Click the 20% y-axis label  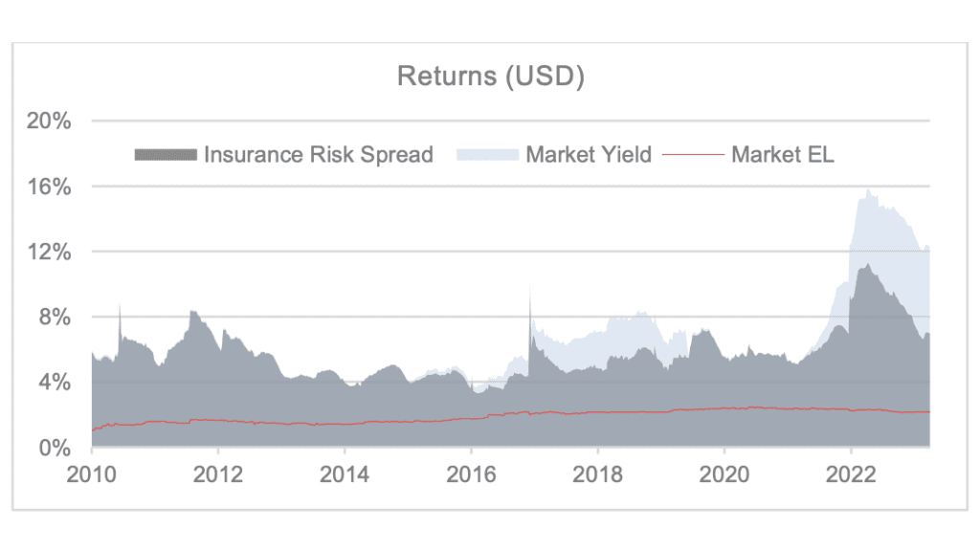tap(50, 121)
